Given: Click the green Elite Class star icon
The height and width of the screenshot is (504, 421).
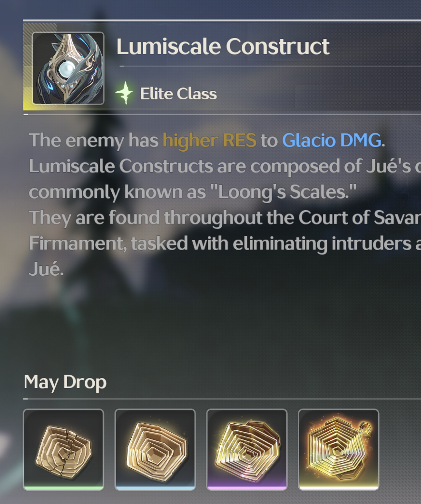Looking at the screenshot, I should click(x=125, y=93).
